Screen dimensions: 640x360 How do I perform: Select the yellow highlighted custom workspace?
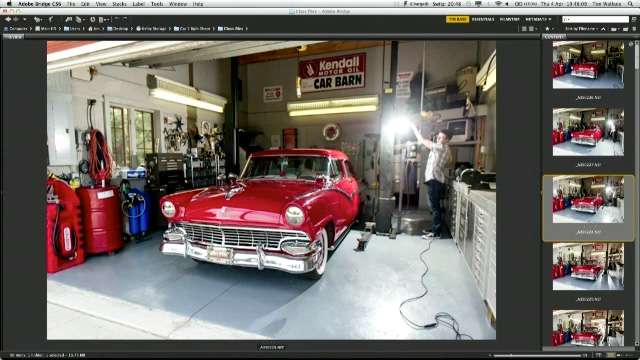tap(457, 19)
